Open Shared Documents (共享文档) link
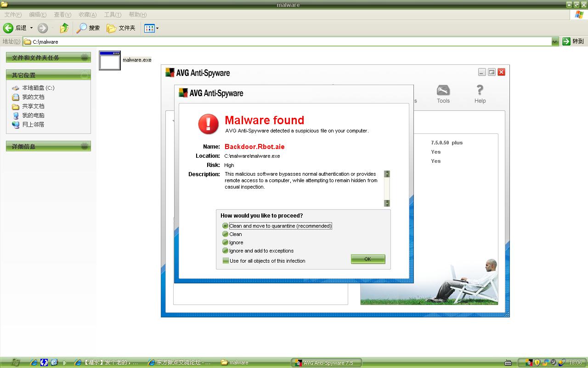 (x=28, y=106)
